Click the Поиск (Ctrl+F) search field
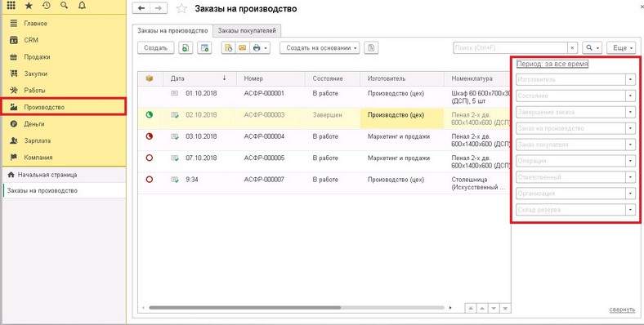 coord(511,48)
